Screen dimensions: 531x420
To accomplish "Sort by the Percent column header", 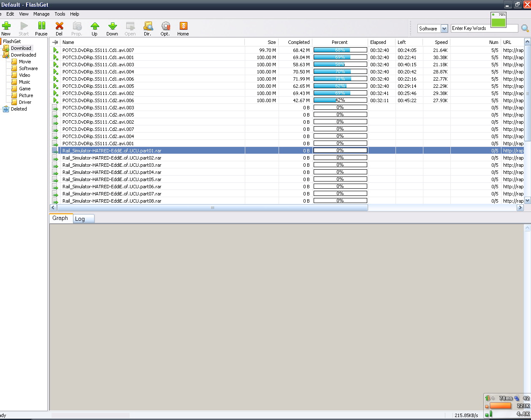I will point(340,42).
